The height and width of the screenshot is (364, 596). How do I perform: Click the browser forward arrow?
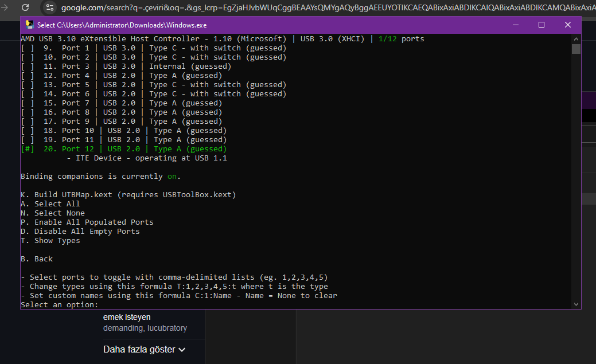point(6,7)
